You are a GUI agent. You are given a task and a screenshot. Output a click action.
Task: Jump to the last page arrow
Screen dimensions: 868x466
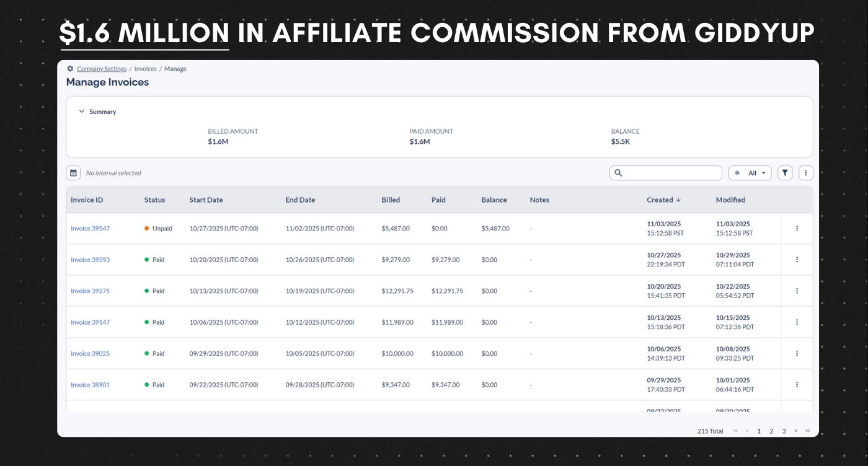point(807,431)
